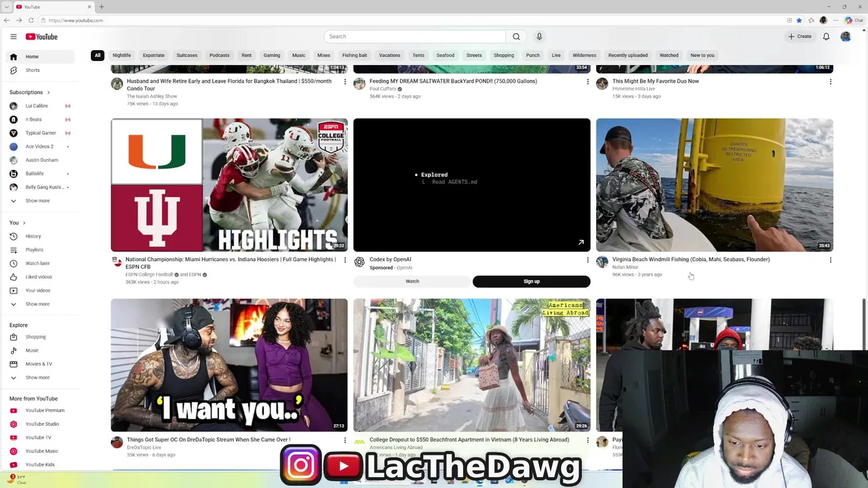Select the Fishing bait chip
Viewport: 868px width, 488px height.
(x=355, y=56)
